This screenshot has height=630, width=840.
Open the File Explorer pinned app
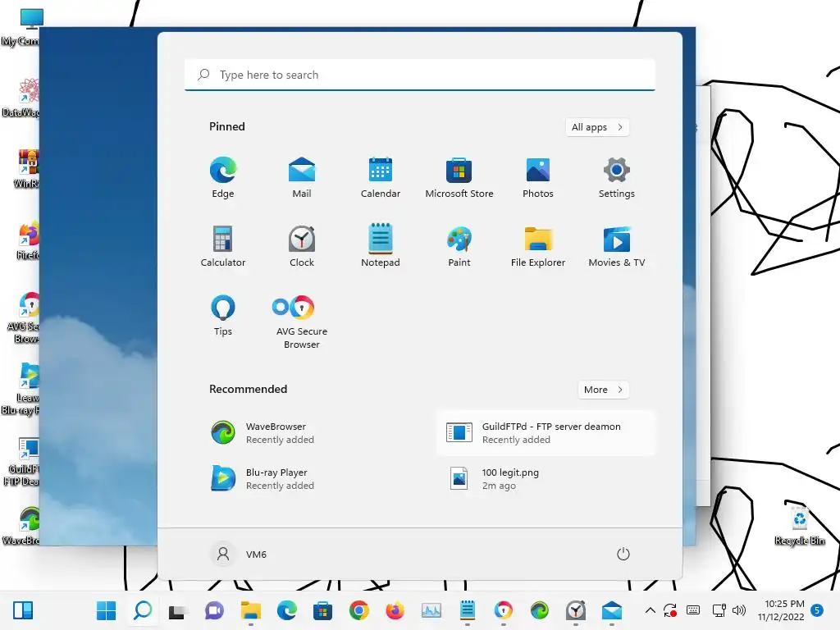click(x=538, y=246)
